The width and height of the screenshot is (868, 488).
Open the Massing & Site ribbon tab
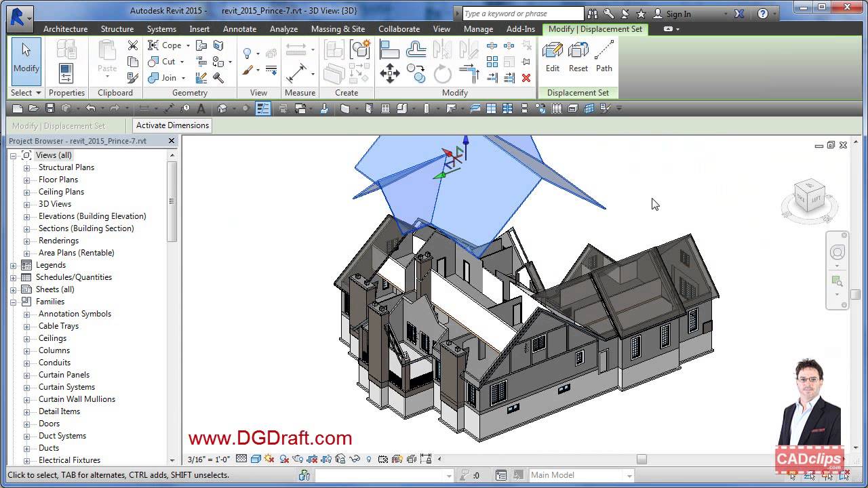tap(338, 29)
